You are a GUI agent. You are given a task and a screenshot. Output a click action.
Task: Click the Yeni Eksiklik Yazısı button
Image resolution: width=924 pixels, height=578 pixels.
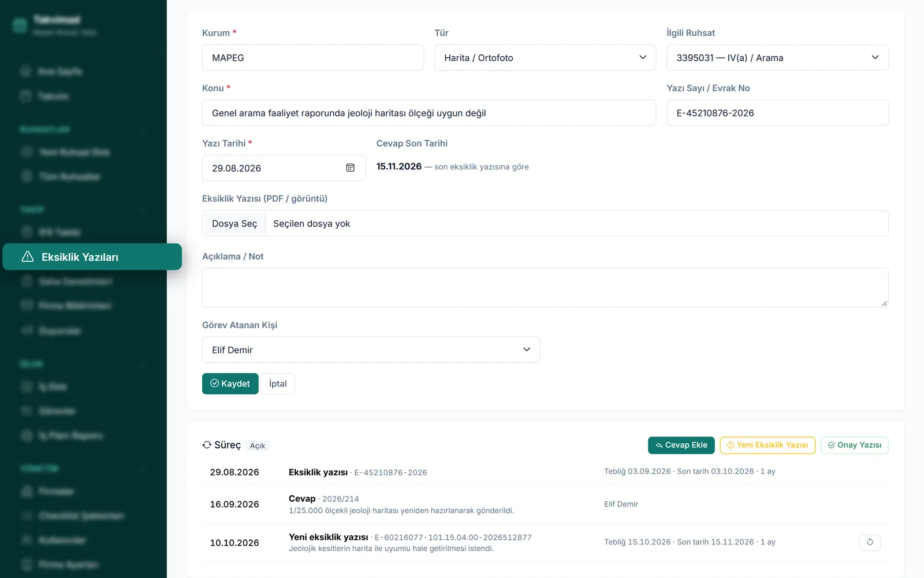(767, 445)
